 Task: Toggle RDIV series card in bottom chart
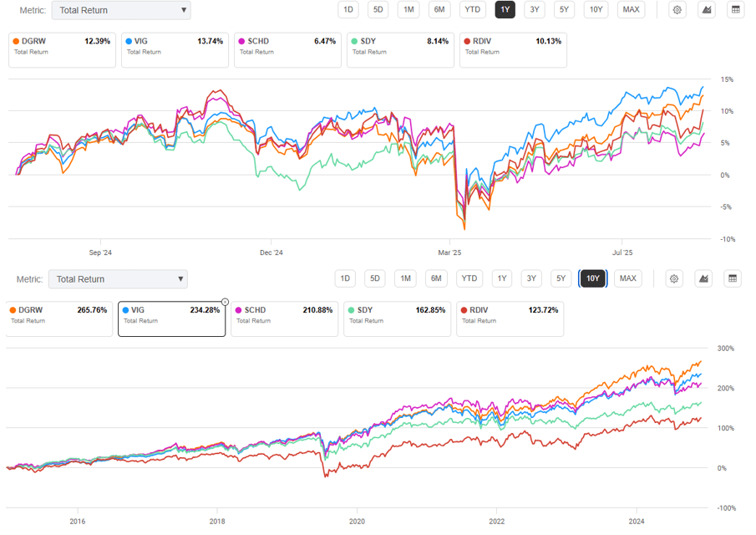[510, 318]
